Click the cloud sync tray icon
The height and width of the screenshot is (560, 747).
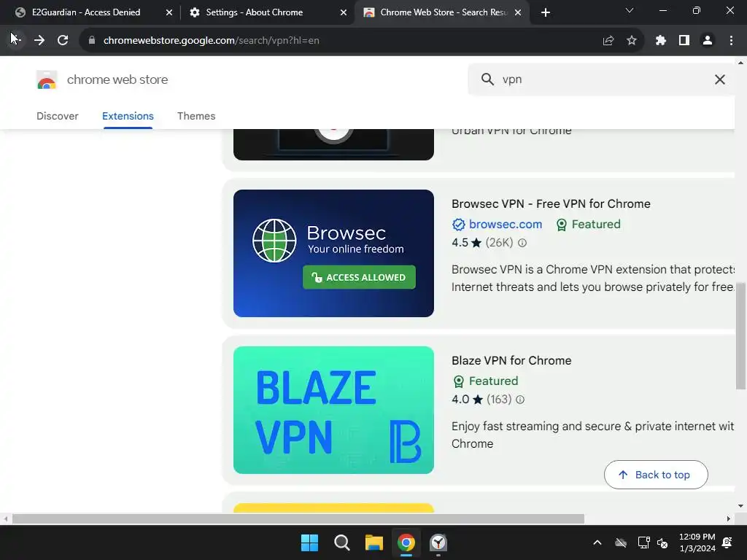tap(621, 542)
